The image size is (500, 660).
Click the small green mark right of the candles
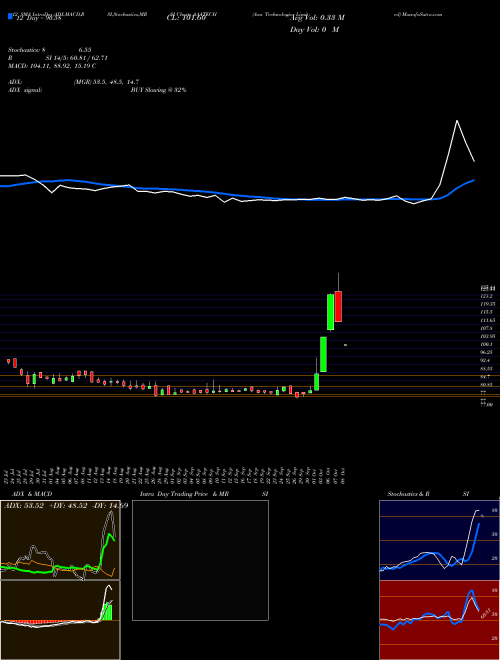pyautogui.click(x=346, y=345)
